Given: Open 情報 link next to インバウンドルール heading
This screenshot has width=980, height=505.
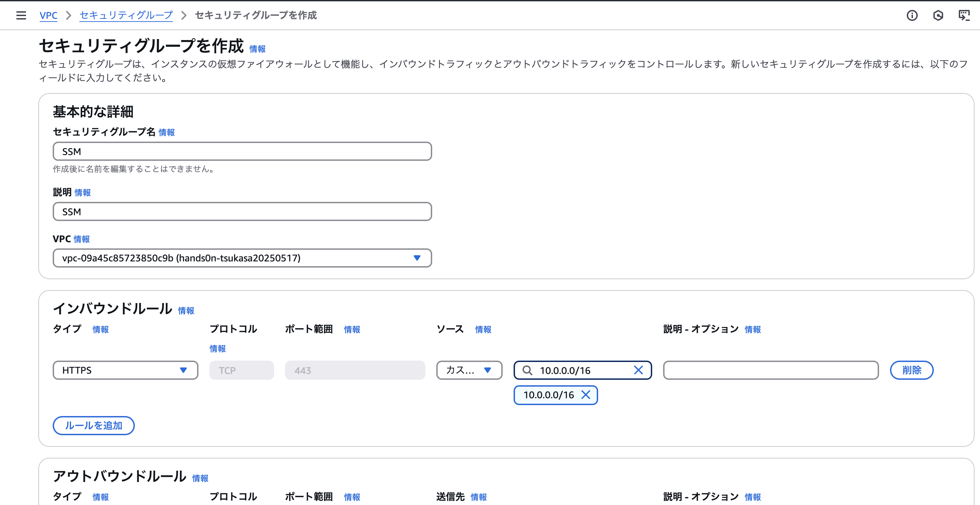Looking at the screenshot, I should click(x=186, y=311).
